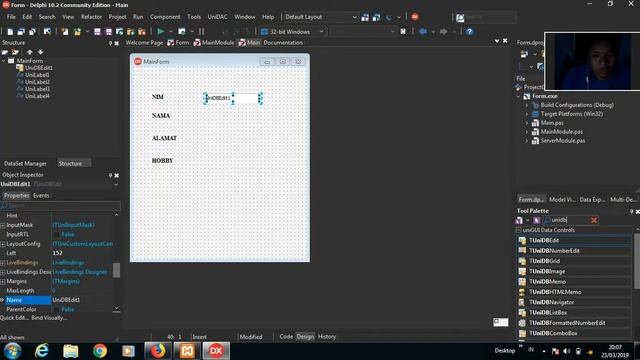Open the Refactor menu

(x=91, y=17)
